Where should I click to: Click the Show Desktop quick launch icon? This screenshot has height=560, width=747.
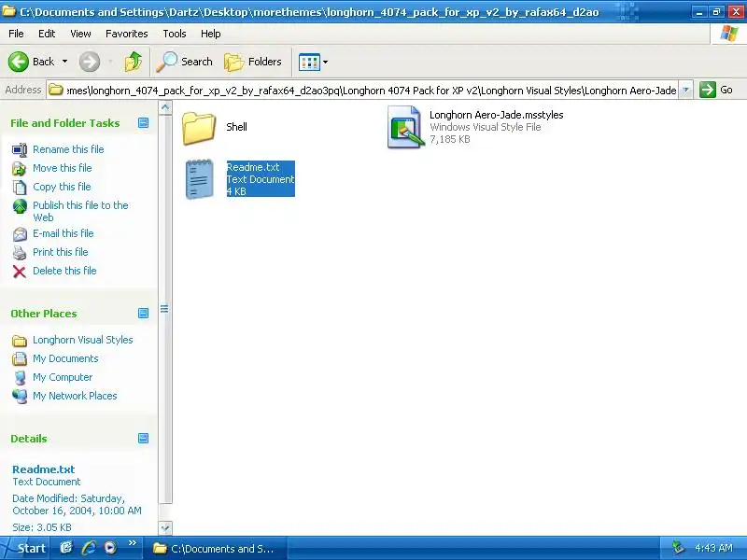[65, 548]
